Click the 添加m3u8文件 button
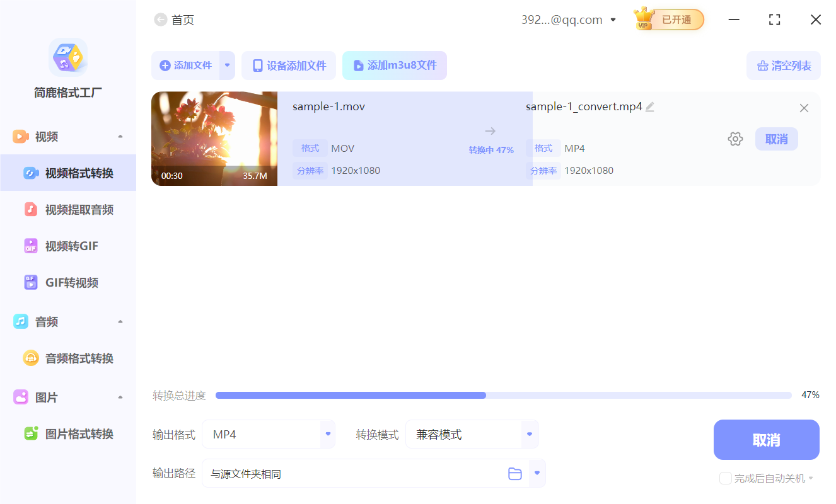Screen dimensions: 836x504 coord(395,66)
